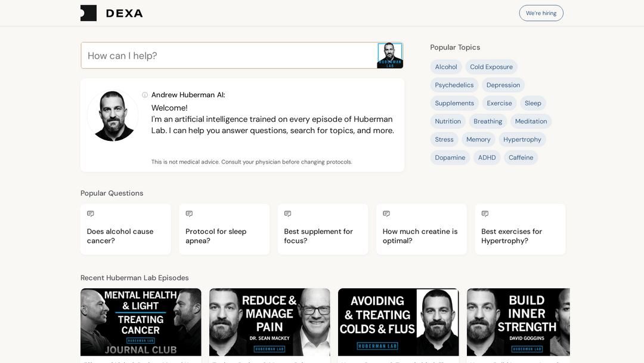
Task: Pick the Nutrition topic tag
Action: pos(448,121)
